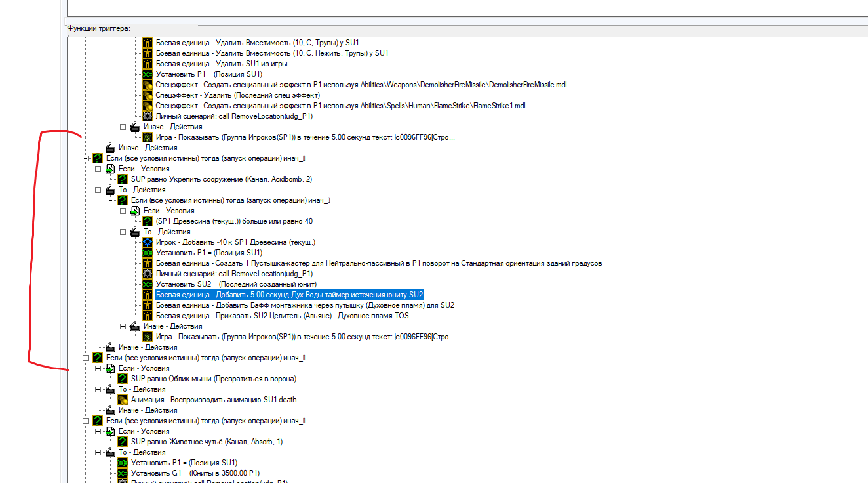The height and width of the screenshot is (483, 868).
Task: Select empty 'Иначе - Действия' row below animation action
Action: 148,410
